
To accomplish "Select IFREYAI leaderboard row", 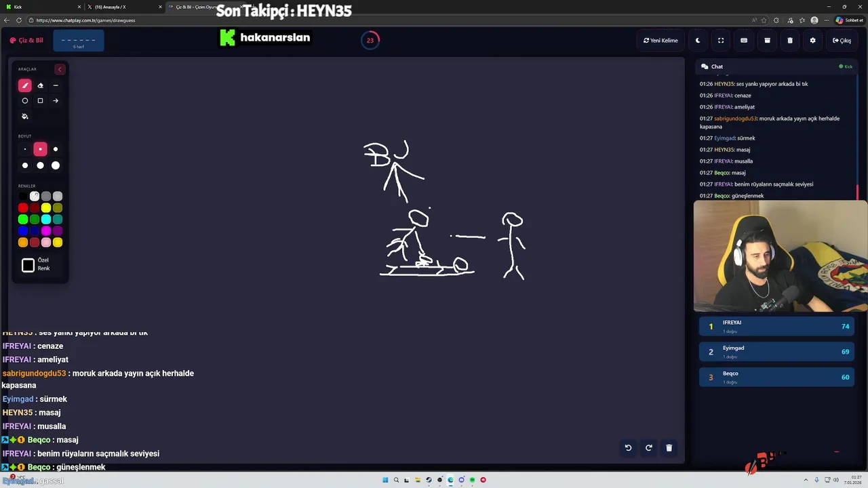I will [777, 326].
